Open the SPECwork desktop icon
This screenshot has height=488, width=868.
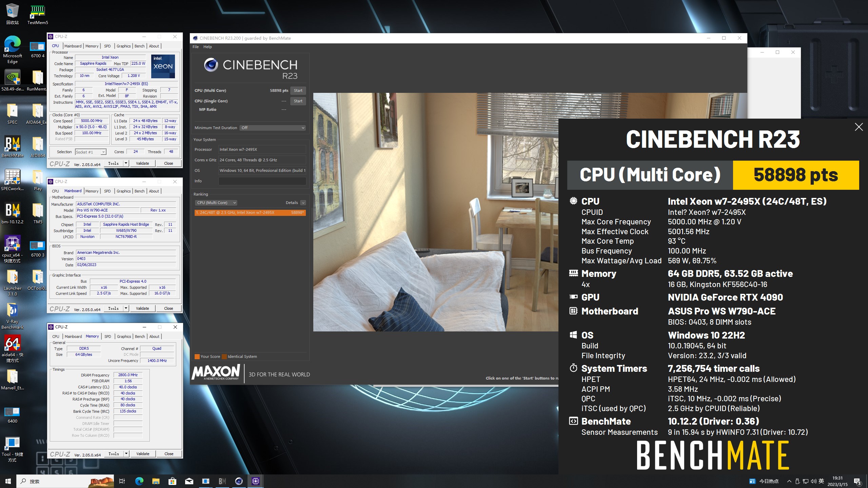[12, 180]
